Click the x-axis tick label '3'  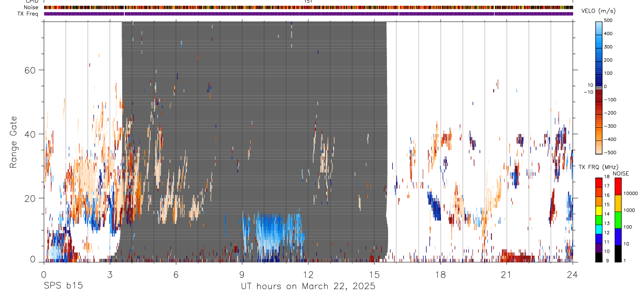click(x=110, y=274)
